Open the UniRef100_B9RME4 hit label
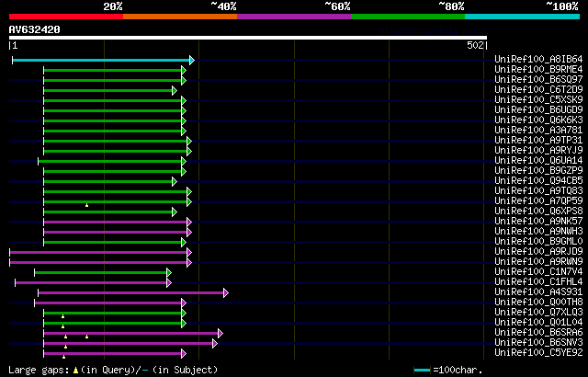This screenshot has width=588, height=377. pos(538,69)
